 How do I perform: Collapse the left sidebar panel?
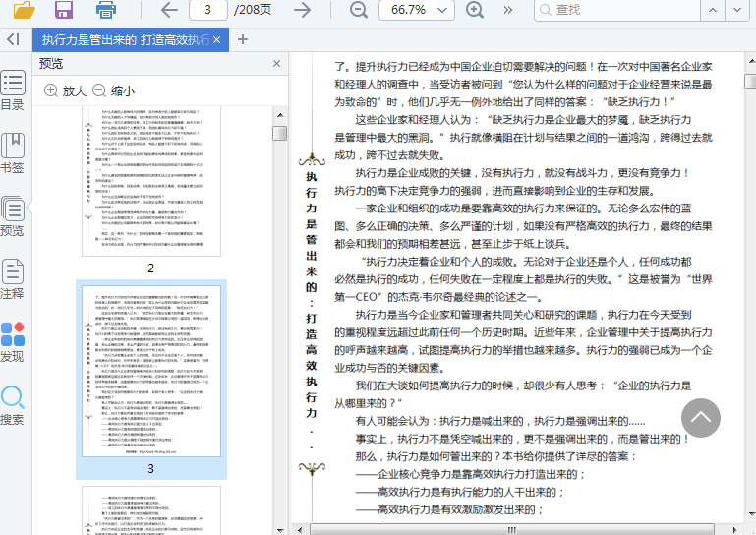pyautogui.click(x=13, y=39)
